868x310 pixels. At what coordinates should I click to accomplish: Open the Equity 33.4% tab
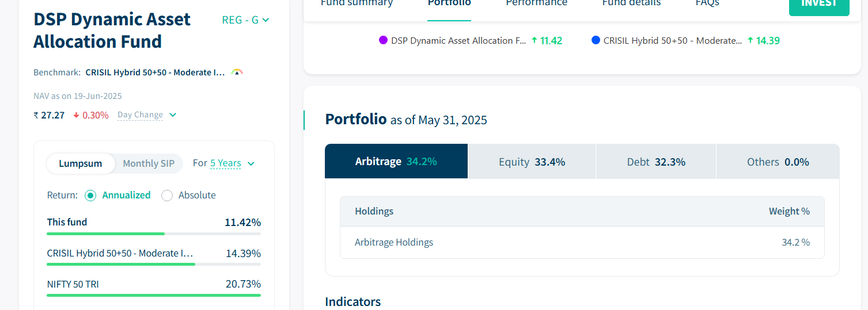click(532, 162)
